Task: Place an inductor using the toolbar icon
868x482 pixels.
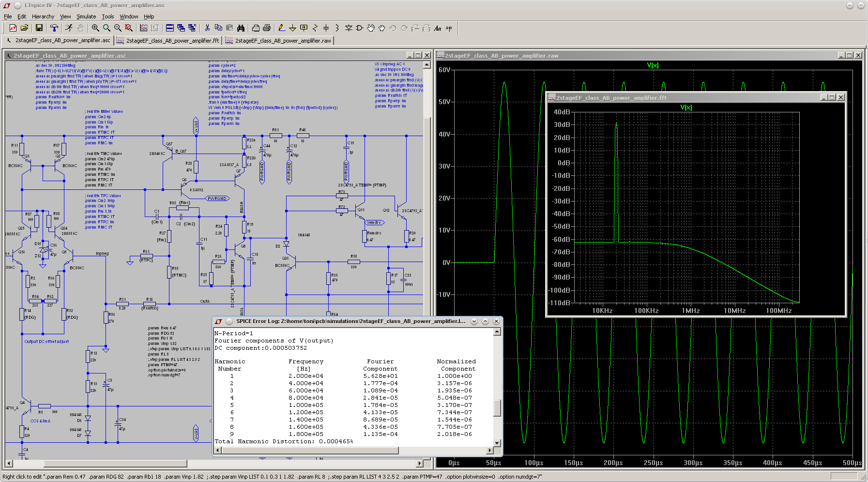Action: tap(337, 28)
